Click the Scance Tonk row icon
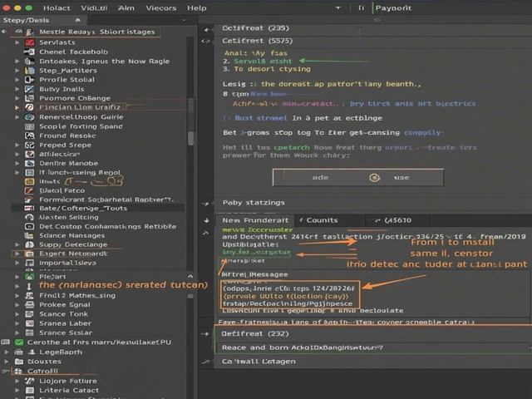The width and height of the screenshot is (532, 399). point(30,314)
